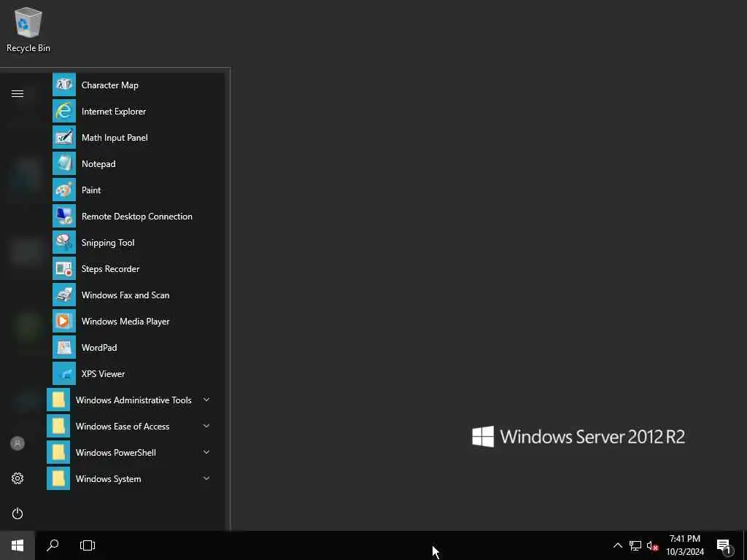The height and width of the screenshot is (560, 747).
Task: Launch XPS Viewer icon
Action: [x=64, y=373]
